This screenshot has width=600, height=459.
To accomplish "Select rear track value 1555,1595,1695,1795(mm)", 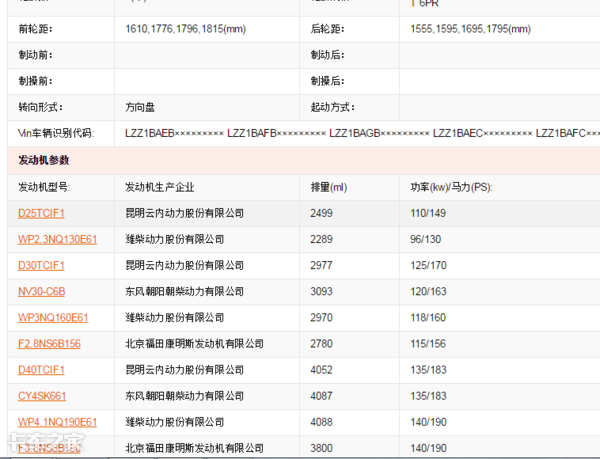I will tap(470, 29).
